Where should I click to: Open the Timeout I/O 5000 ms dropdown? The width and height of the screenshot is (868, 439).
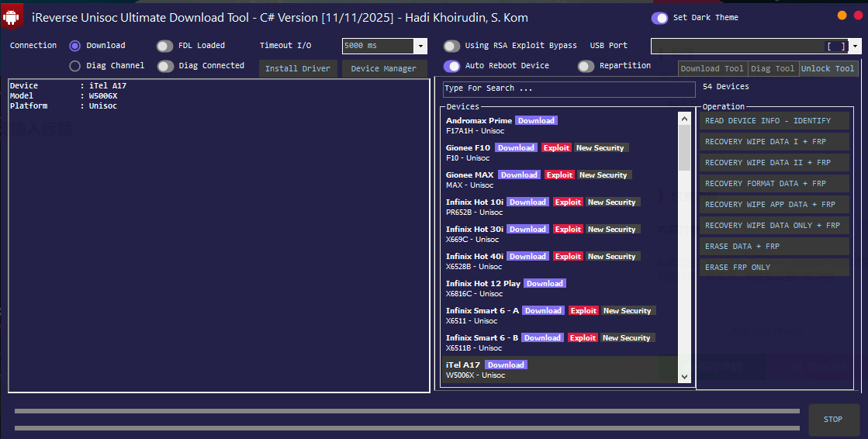[x=420, y=46]
